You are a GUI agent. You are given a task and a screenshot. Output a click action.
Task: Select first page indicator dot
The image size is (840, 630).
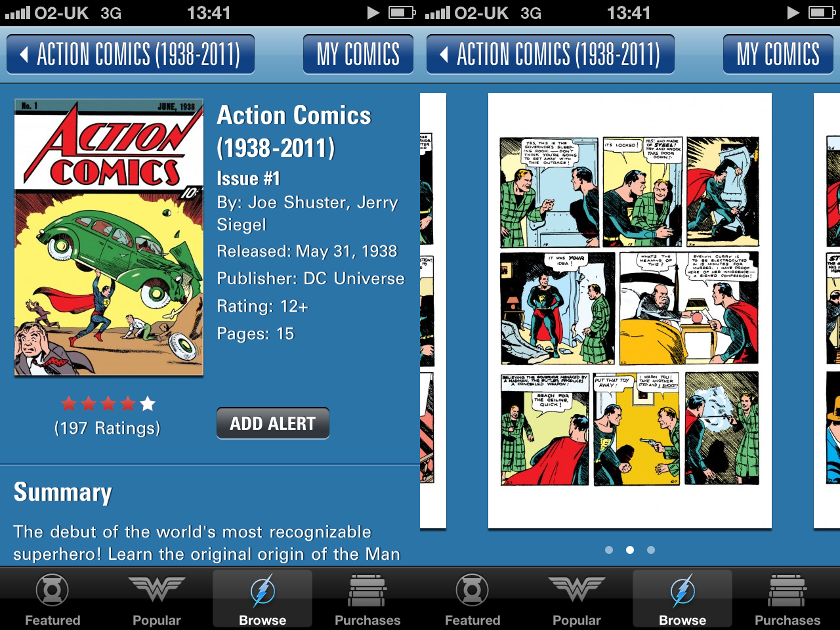point(609,550)
